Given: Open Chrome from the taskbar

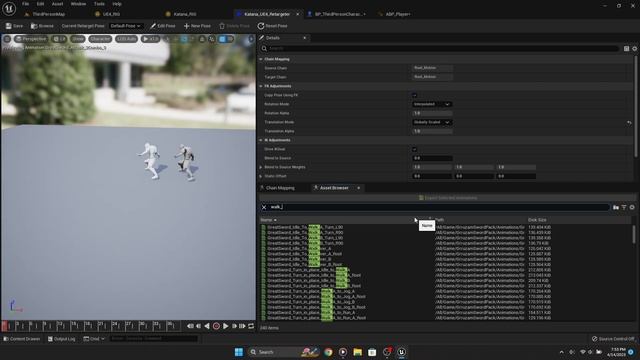Looking at the screenshot, I should coord(328,352).
